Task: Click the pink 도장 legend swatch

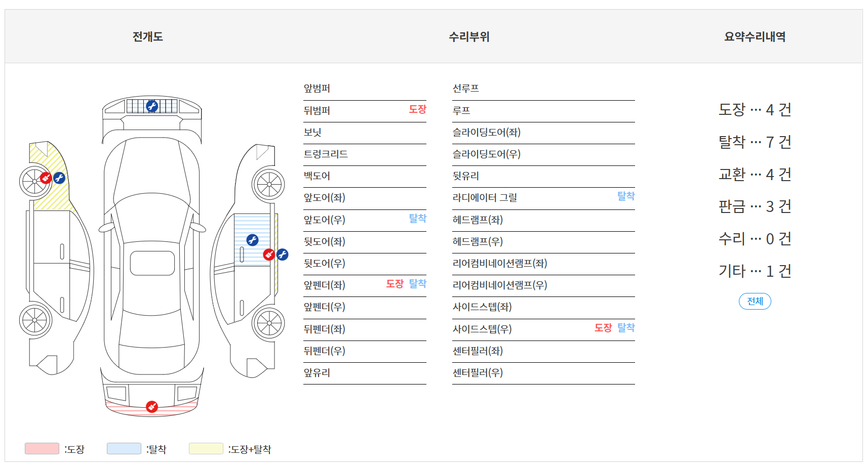Action: pos(42,449)
